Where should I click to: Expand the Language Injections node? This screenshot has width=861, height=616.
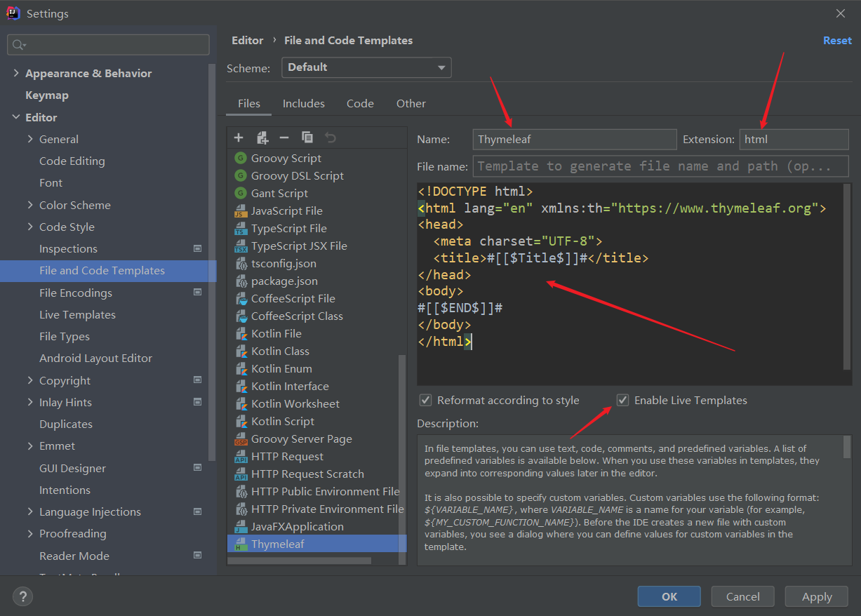(x=30, y=511)
